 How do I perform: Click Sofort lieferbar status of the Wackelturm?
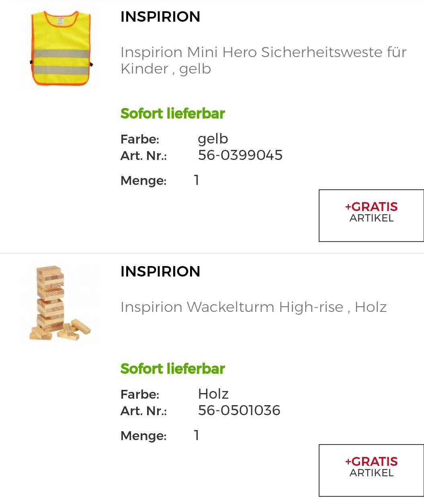173,369
